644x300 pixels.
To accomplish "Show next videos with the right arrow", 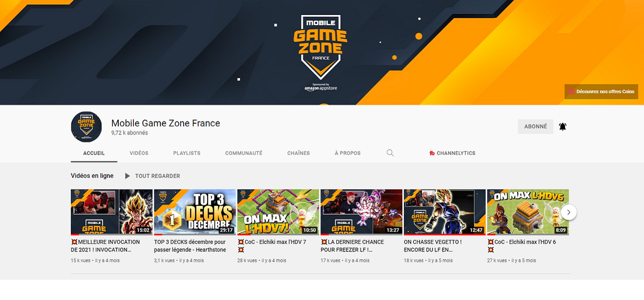I will 569,212.
